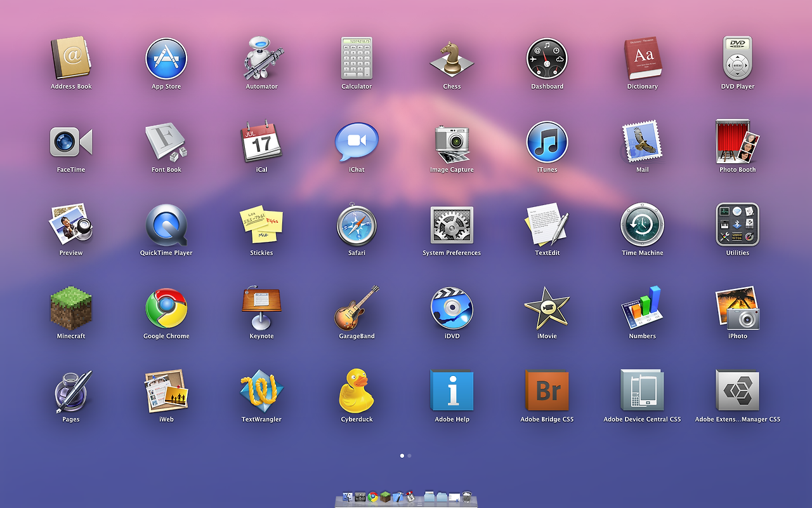
Task: Start the Chess game
Action: (452, 58)
